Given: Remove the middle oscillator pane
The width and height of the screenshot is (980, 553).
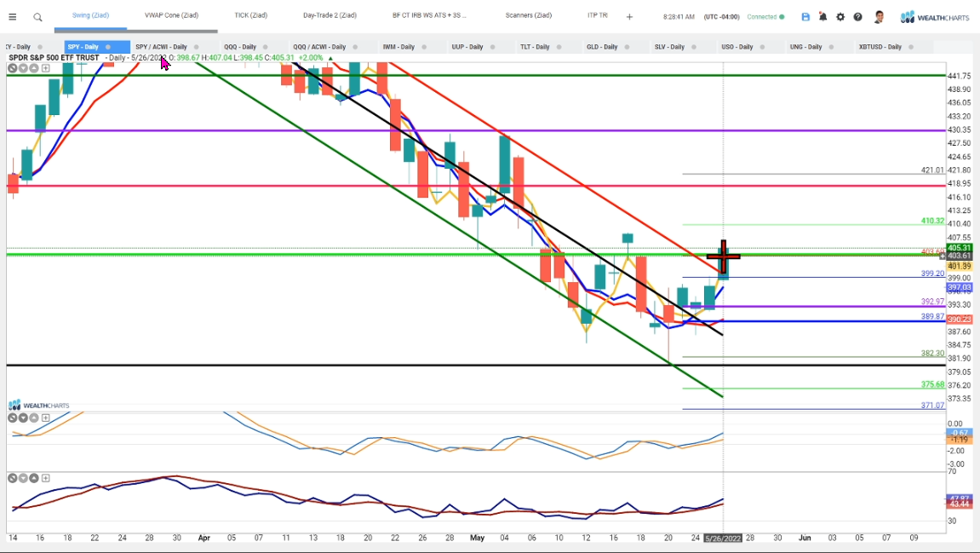Looking at the screenshot, I should [x=12, y=418].
